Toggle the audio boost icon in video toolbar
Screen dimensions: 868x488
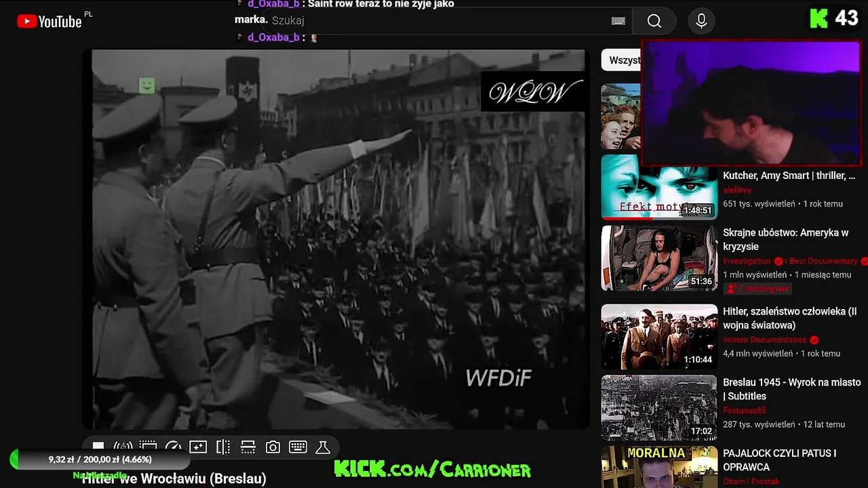pos(123,447)
